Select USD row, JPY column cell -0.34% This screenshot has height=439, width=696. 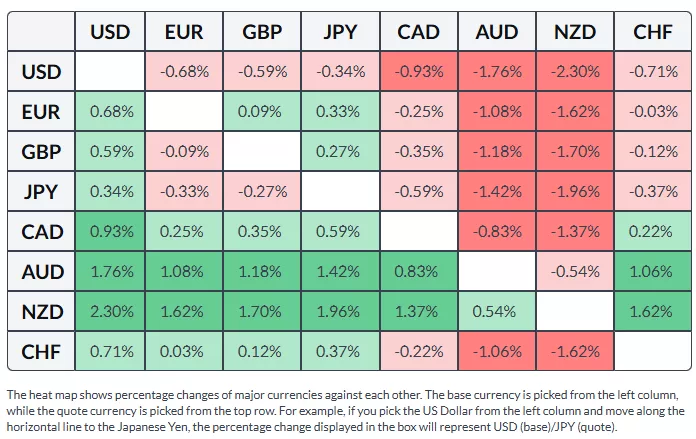(341, 72)
